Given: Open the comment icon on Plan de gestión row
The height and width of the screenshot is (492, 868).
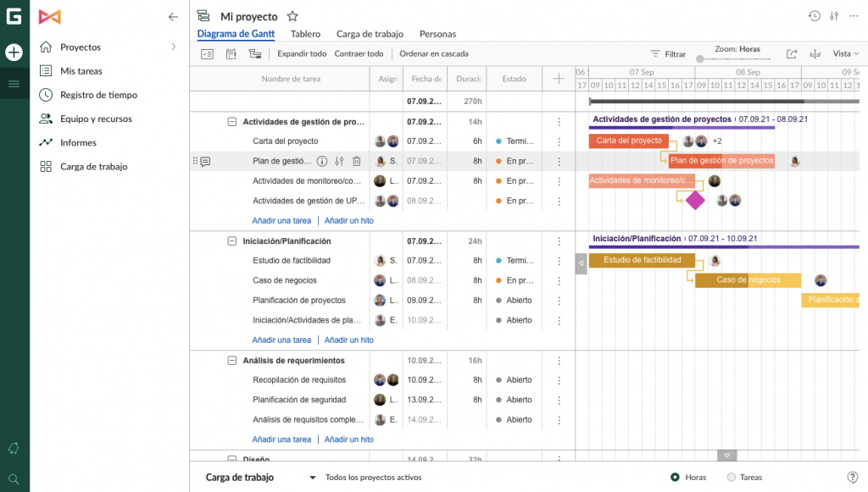Looking at the screenshot, I should tap(204, 161).
